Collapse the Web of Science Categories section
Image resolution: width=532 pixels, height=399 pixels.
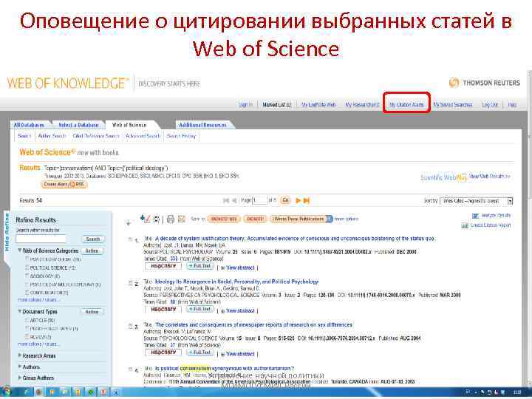tap(20, 250)
